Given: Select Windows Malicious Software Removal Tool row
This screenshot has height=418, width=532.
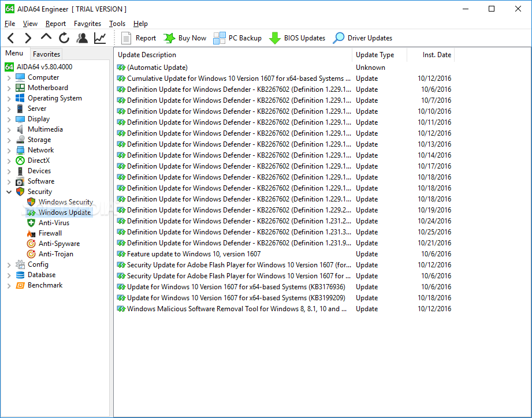Looking at the screenshot, I should 285,309.
